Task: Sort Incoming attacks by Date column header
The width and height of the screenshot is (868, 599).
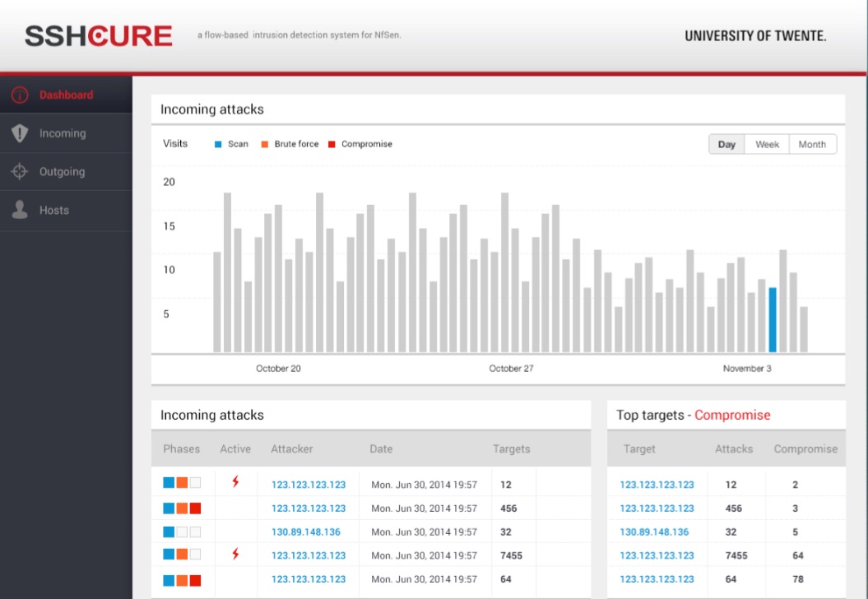Action: (381, 449)
